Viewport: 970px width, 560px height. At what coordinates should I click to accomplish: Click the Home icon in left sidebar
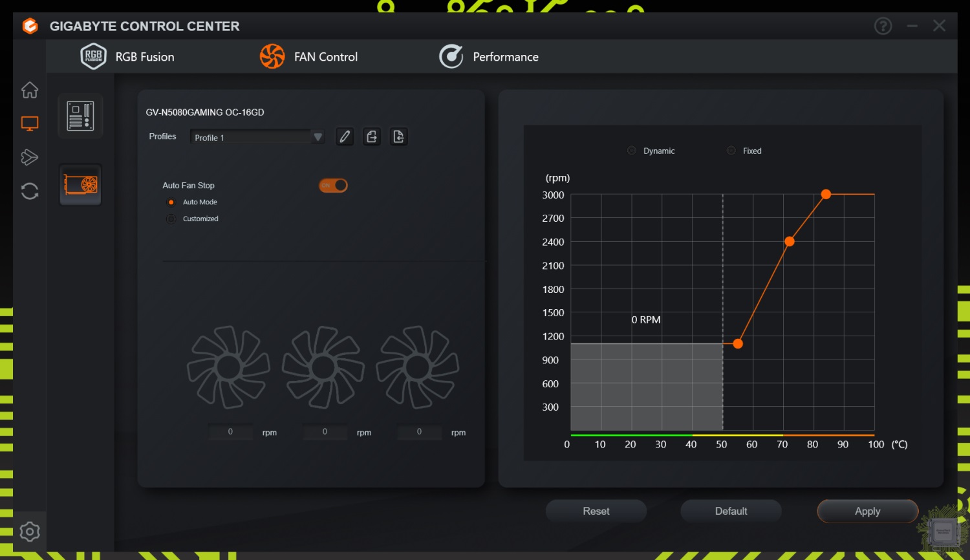[30, 90]
